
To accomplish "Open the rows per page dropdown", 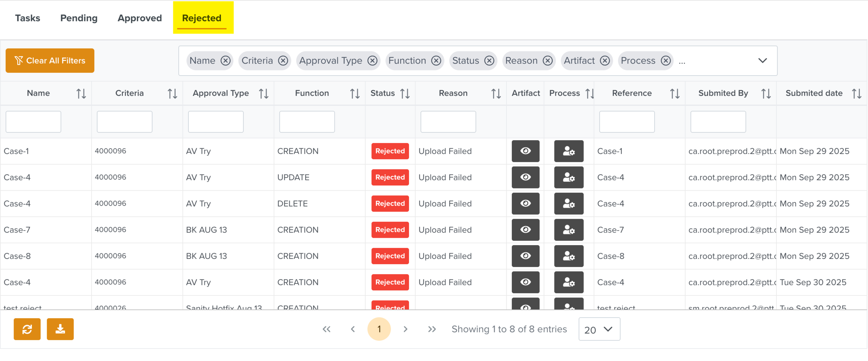I will 599,329.
